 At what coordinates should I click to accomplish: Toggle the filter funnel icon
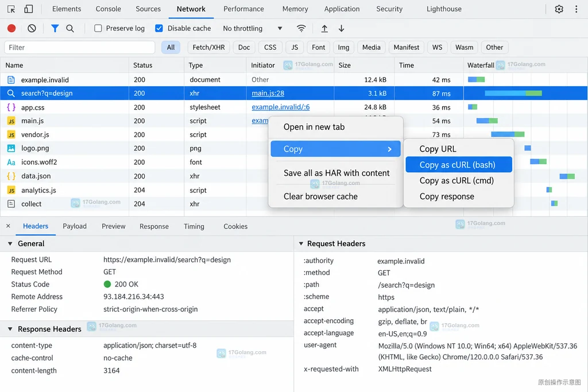[x=55, y=29]
